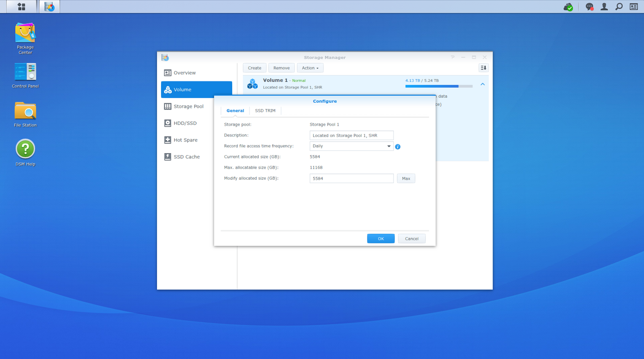
Task: Switch to the General tab
Action: click(235, 111)
